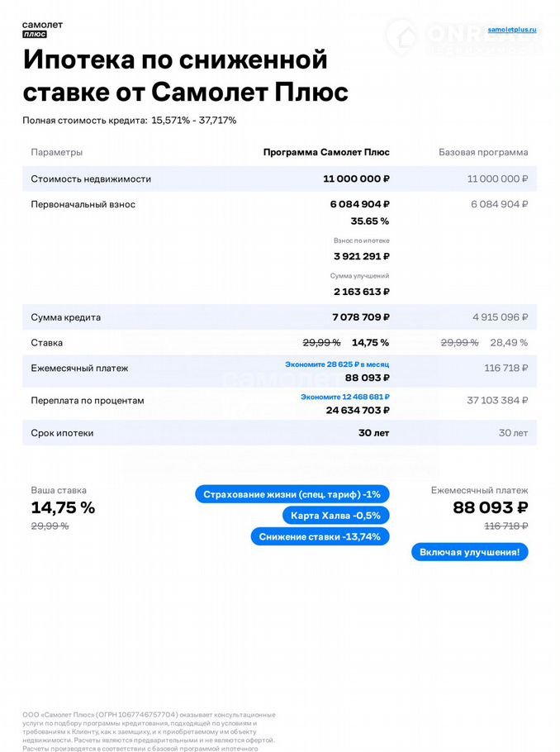Click the Экономите 12 468 681 ₽ text
This screenshot has height=752, width=560.
pos(344,397)
